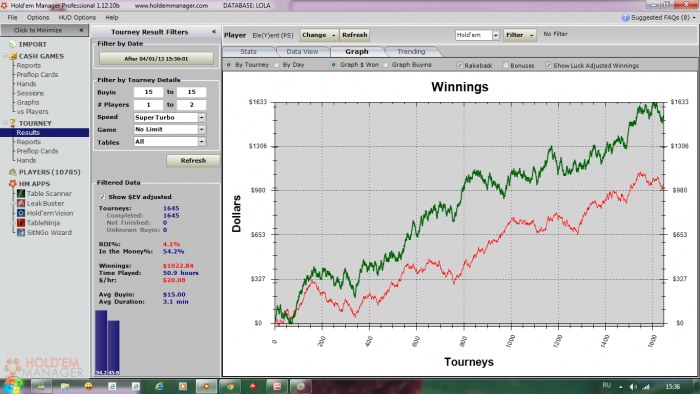Viewport: 700px width, 394px height.
Task: Select the Graph Buyins radio option
Action: pyautogui.click(x=386, y=65)
